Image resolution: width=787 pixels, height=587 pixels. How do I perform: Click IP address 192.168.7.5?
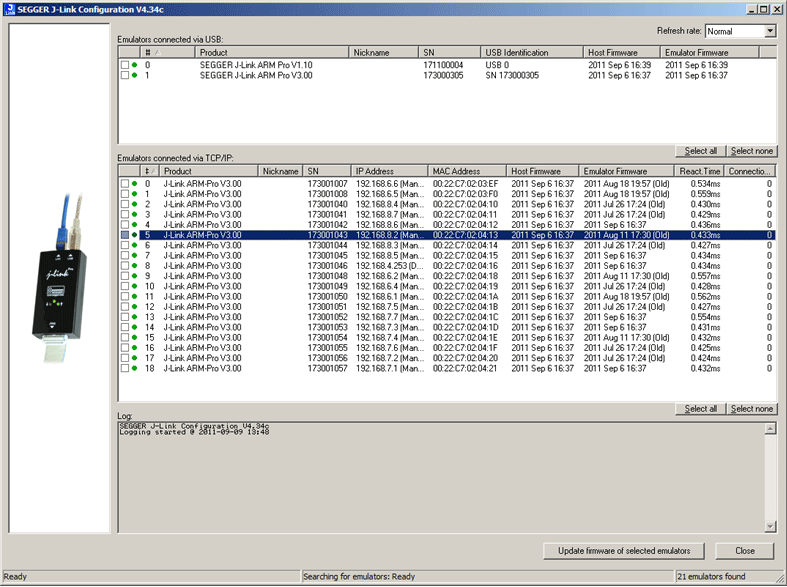coord(389,307)
